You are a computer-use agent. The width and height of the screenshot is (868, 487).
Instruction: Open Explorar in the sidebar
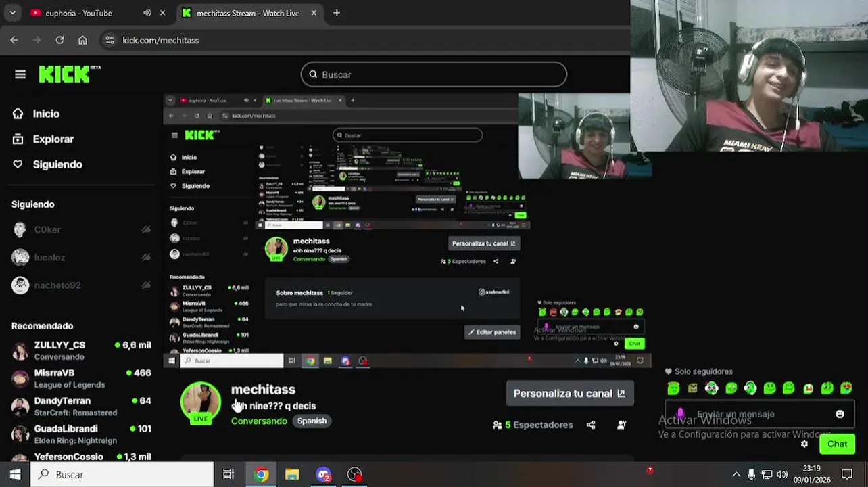[x=53, y=139]
